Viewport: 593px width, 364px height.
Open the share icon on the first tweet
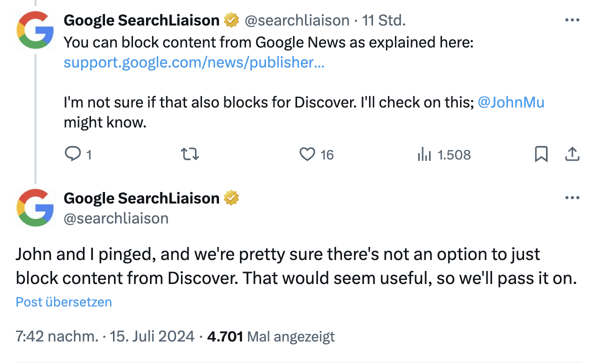[571, 154]
